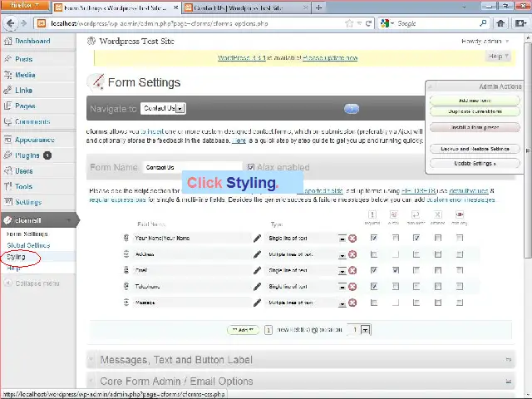Screen dimensions: 532x399
Task: Open Styling in the cformsII submenu
Action: tap(17, 257)
